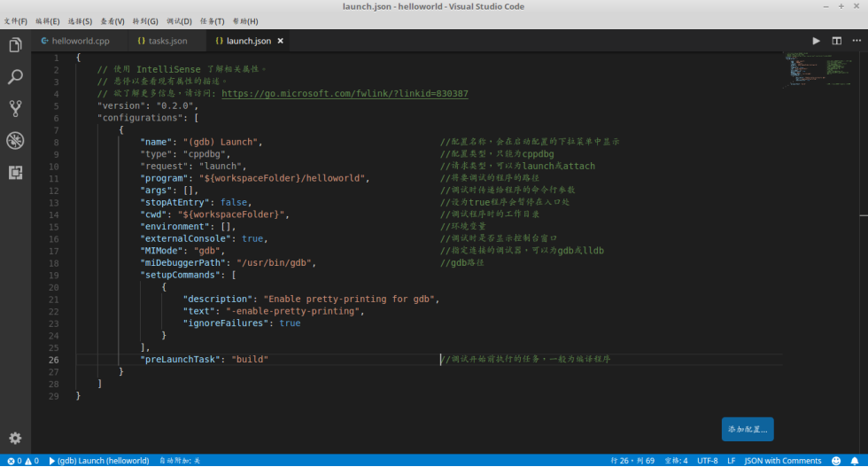This screenshot has width=868, height=467.
Task: Open the Explorer view in activity bar
Action: [x=16, y=44]
